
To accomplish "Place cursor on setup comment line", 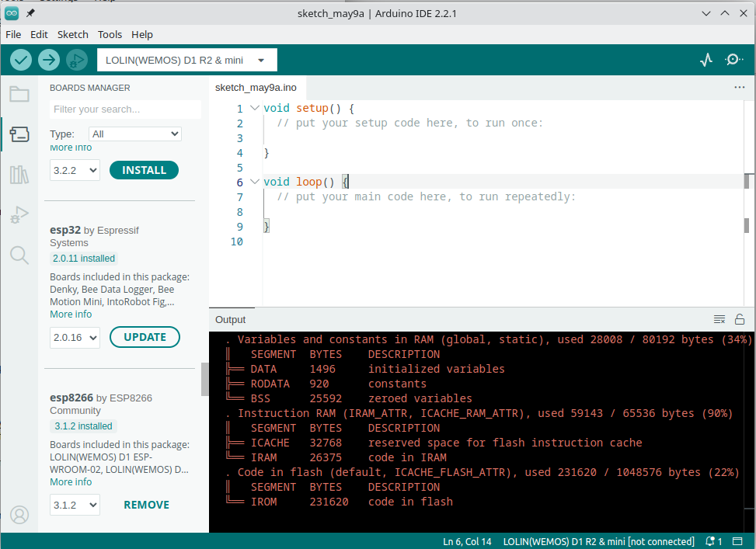I will tap(409, 123).
